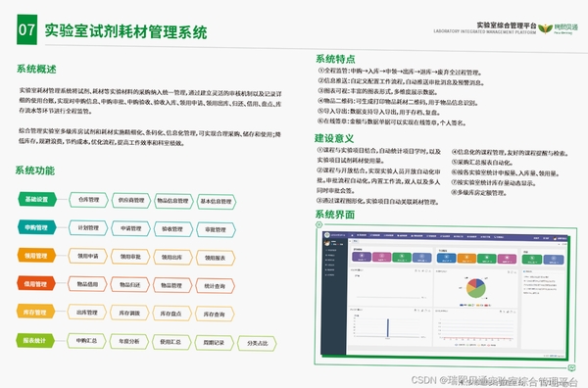
Task: Click the 物品借用 function box
Action: coord(87,284)
